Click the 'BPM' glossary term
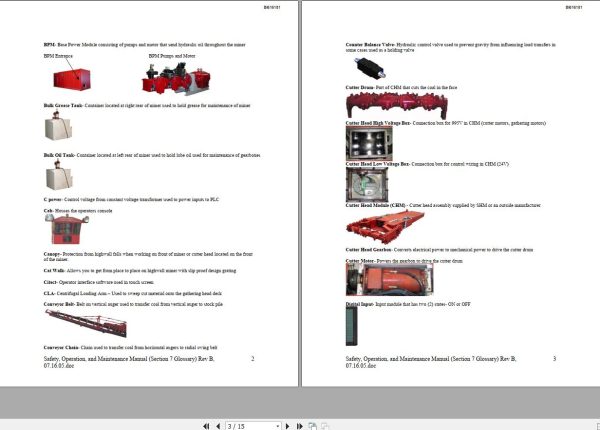The height and width of the screenshot is (430, 600). tap(49, 45)
